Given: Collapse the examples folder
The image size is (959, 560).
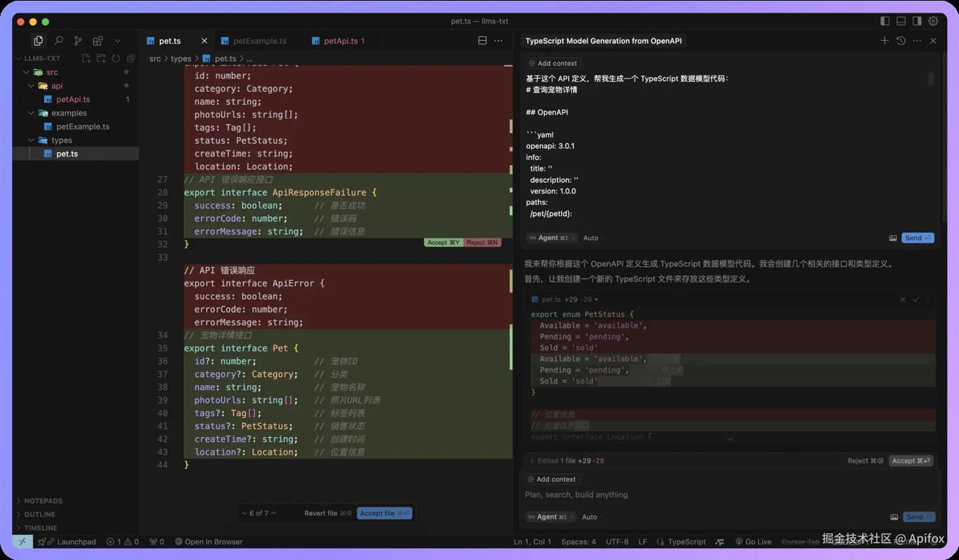Looking at the screenshot, I should click(31, 113).
